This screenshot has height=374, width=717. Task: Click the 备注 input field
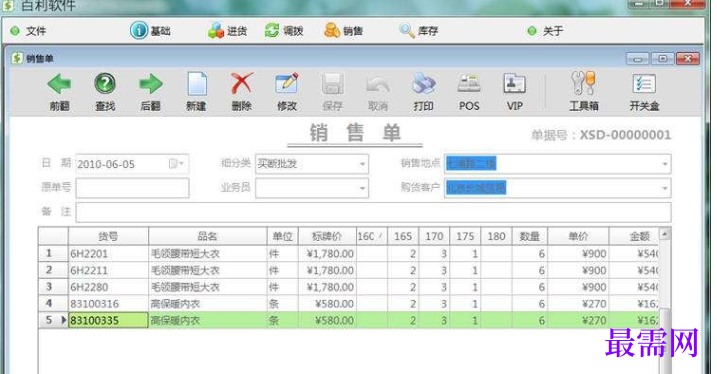[x=373, y=212]
